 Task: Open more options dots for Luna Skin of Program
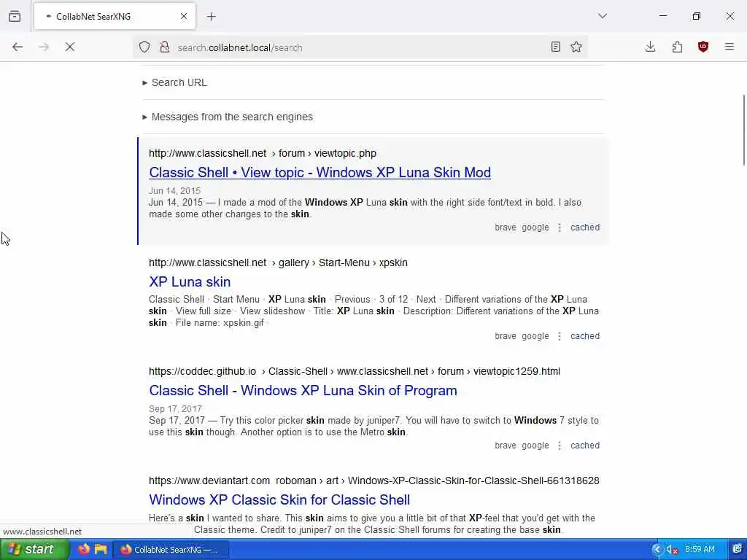coord(560,446)
